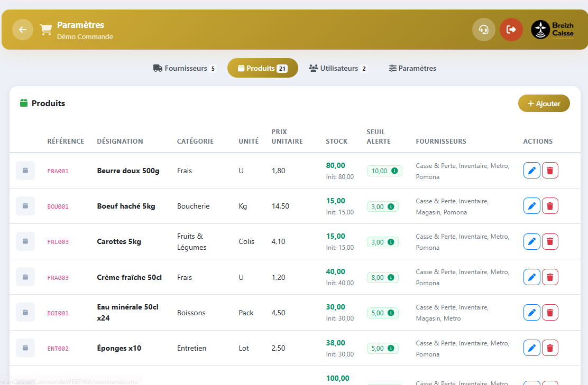Delete the Crème fraîche 50cl product

pos(550,277)
